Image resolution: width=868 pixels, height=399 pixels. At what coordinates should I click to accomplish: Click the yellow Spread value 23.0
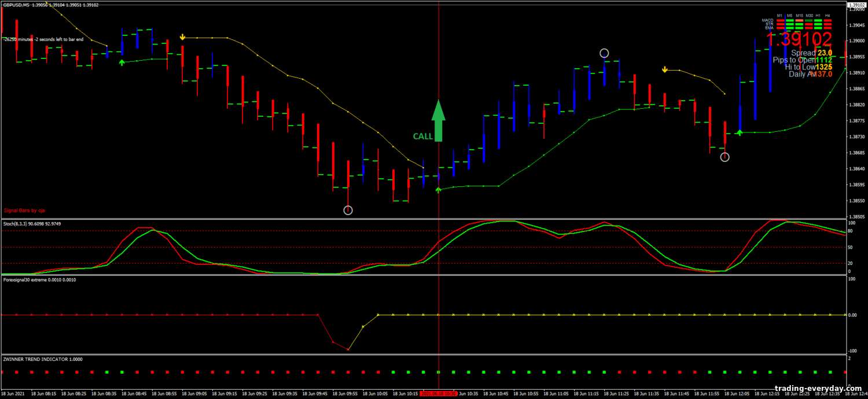click(825, 53)
